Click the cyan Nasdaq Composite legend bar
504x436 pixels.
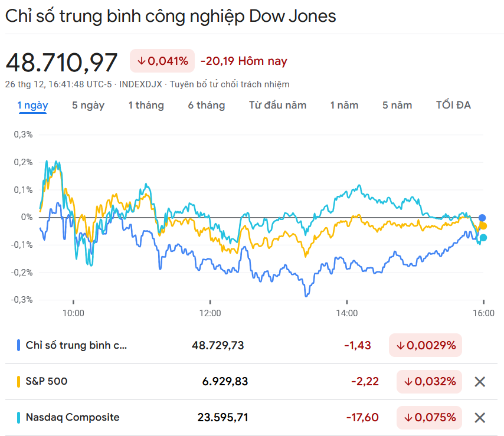(x=19, y=418)
